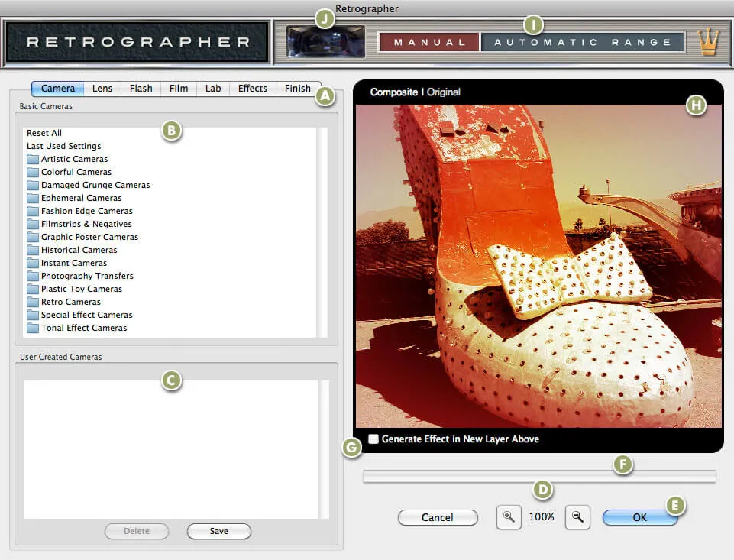The image size is (734, 560).
Task: Toggle Automatic Range mode on
Action: tap(583, 42)
